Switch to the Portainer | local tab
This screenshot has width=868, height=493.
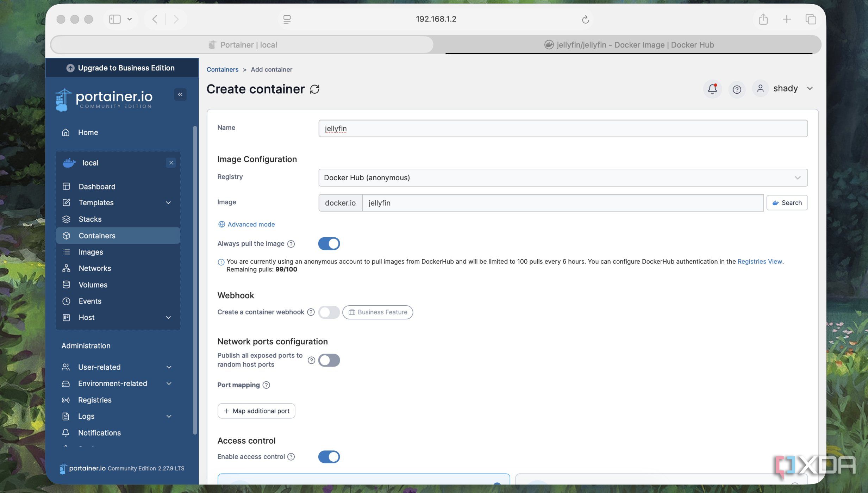coord(243,45)
